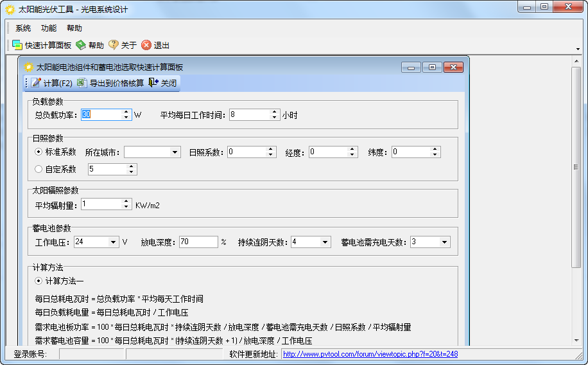Click the scroll down arrow of main window
This screenshot has width=588, height=365.
(x=576, y=341)
